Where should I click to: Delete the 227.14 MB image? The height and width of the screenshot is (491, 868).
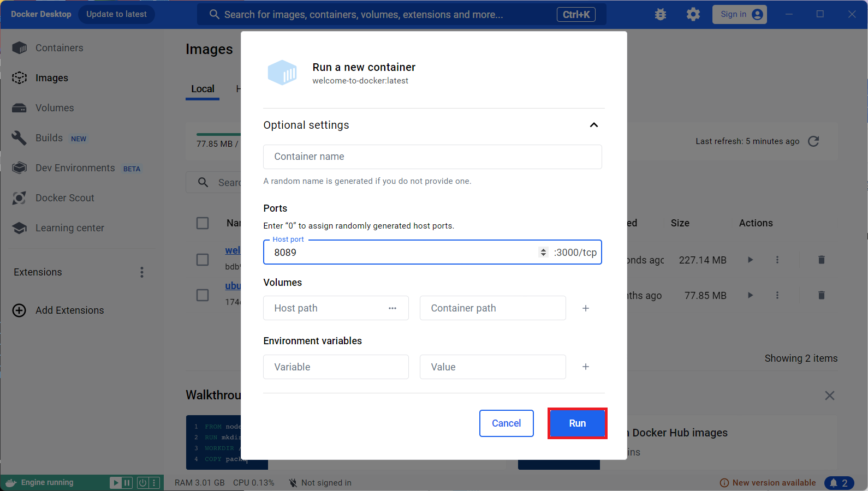821,260
